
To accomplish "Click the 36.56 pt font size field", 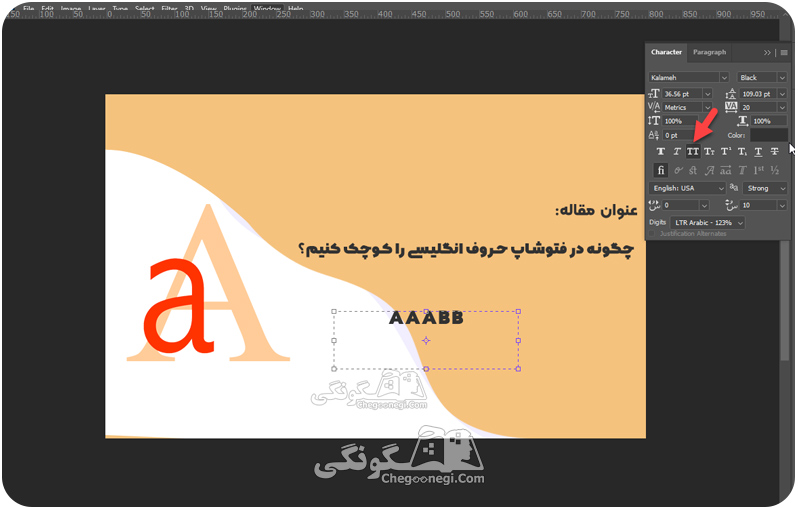I will coord(682,94).
